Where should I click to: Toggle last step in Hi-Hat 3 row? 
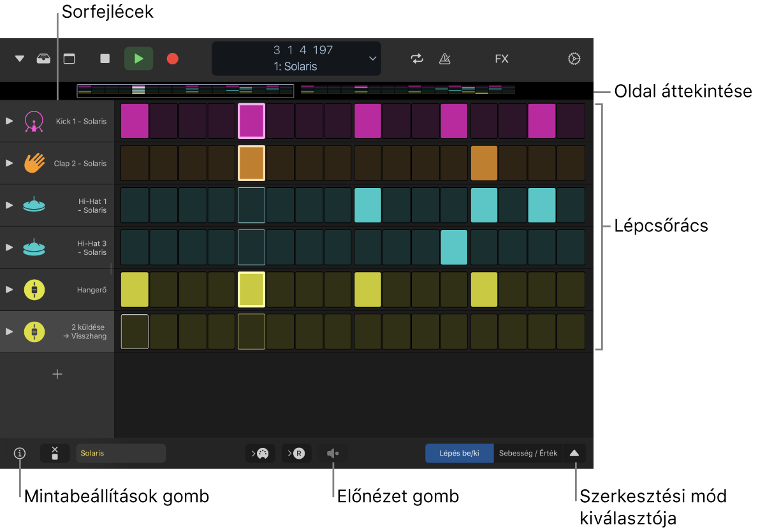[x=571, y=247]
